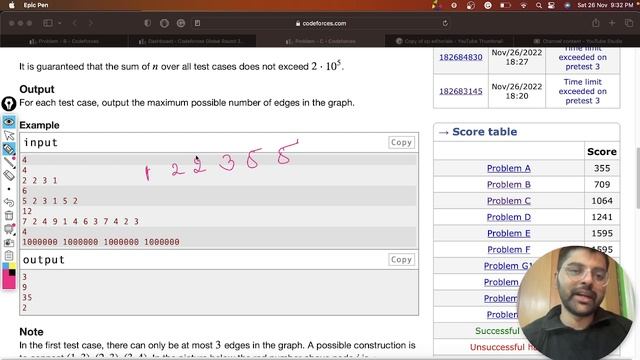The image size is (640, 360).
Task: Choose the brush size dot in Epic Pen
Action: point(9,189)
